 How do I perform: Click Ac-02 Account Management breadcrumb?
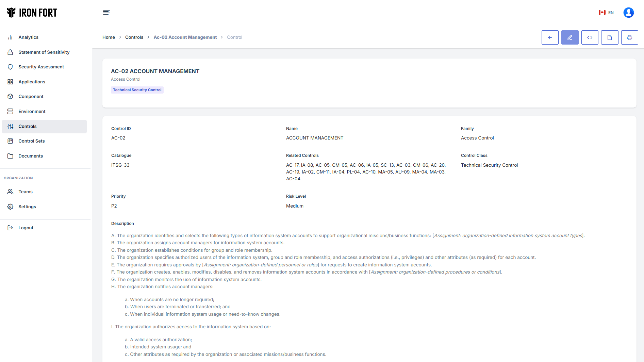pos(185,37)
